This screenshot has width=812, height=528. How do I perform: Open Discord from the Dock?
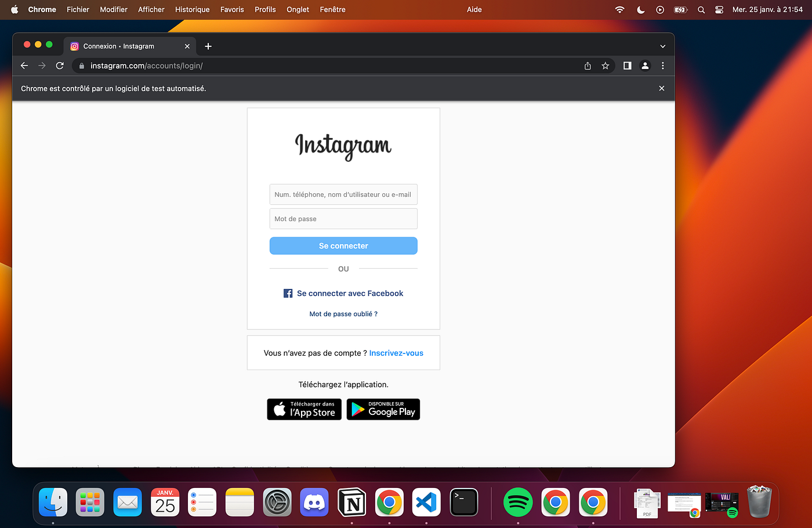click(314, 502)
